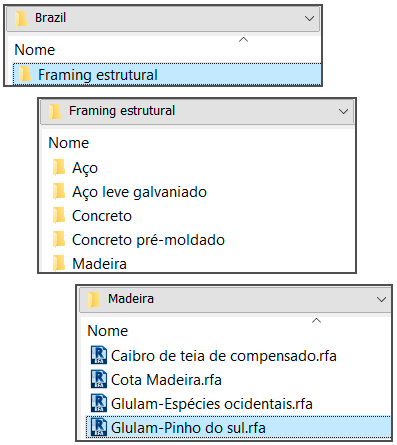
Task: Expand the Madeira location dropdown arrow
Action: tap(381, 299)
